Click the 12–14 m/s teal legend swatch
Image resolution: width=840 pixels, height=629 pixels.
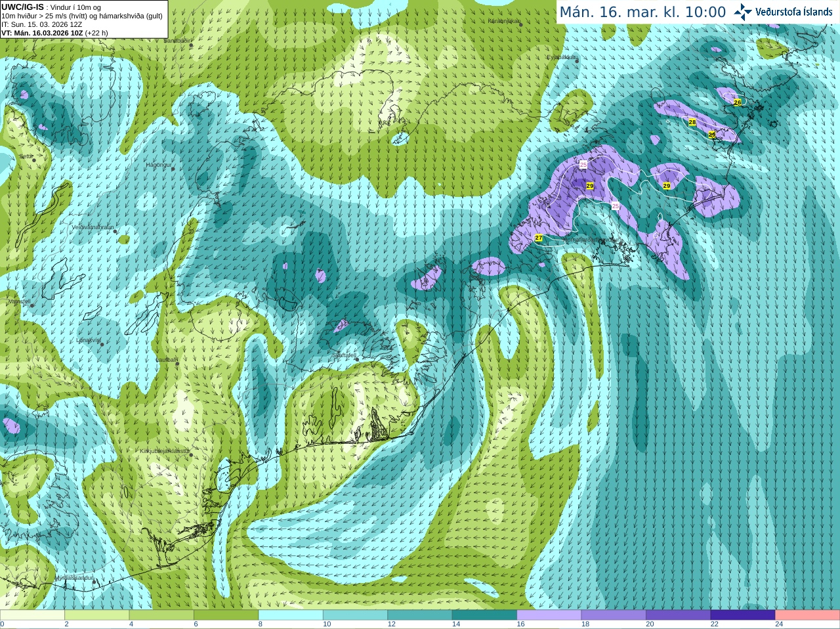(x=420, y=615)
